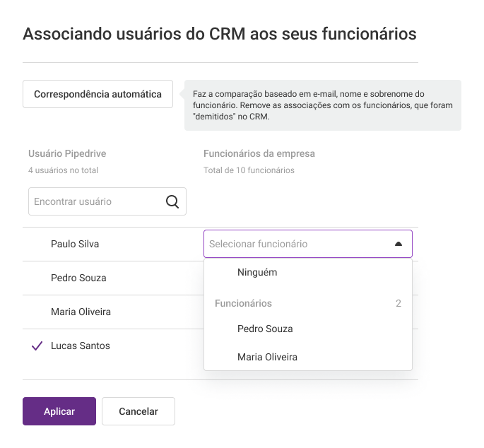Click the magnifier search icon
The height and width of the screenshot is (448, 484).
click(172, 201)
